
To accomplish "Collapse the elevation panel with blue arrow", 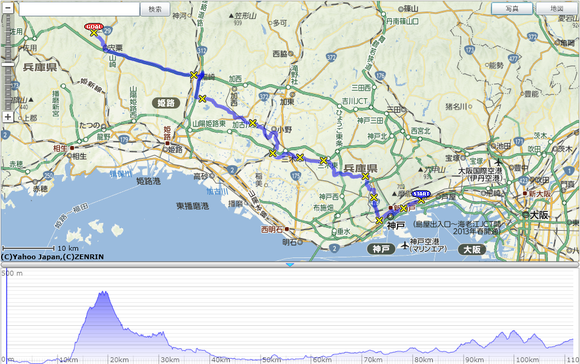I will [x=290, y=265].
